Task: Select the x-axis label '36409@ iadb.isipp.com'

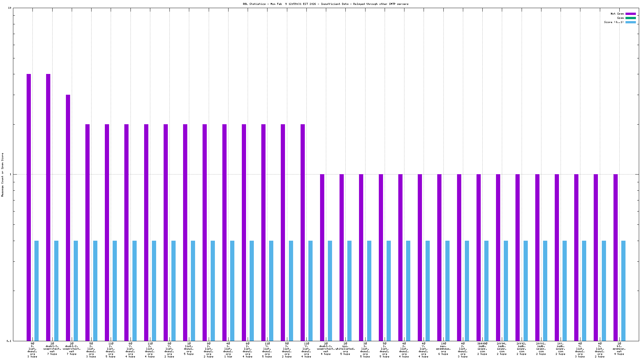Action: (482, 349)
